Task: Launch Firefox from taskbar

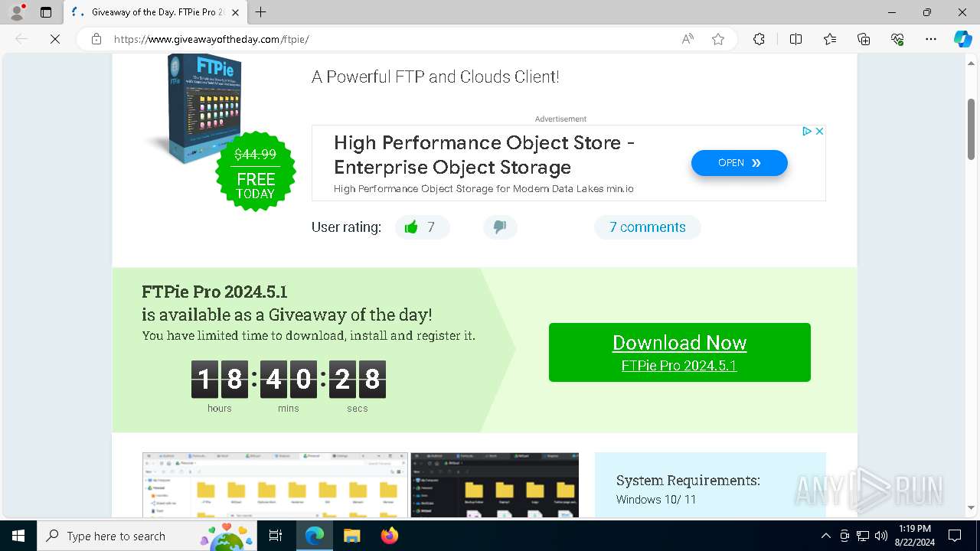Action: (x=390, y=536)
